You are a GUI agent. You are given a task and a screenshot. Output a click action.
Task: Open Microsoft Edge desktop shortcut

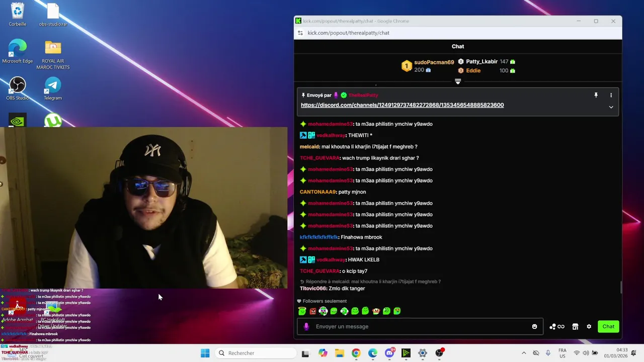[x=17, y=52]
